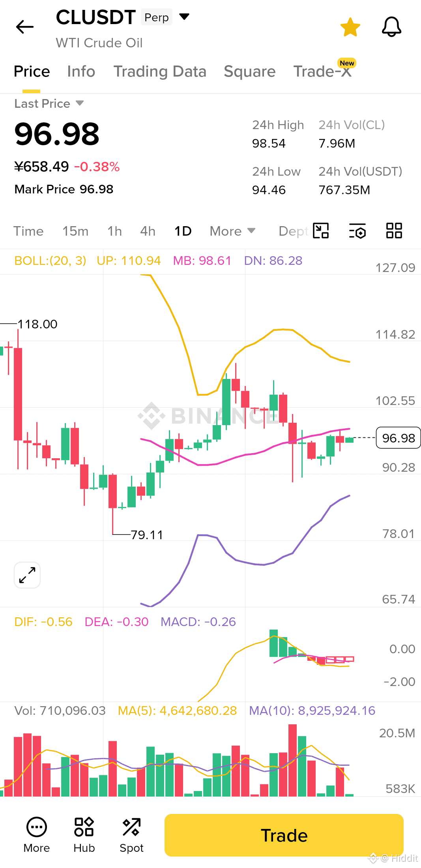Tap the current price tag 96.98 on the axis

click(398, 438)
